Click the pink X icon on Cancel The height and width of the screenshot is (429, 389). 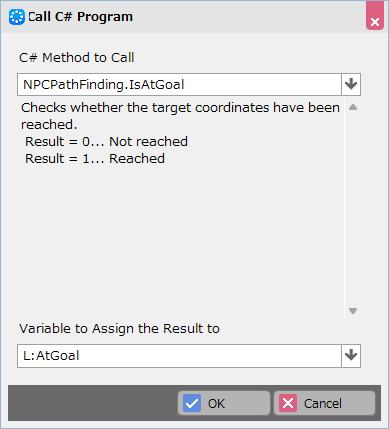coord(288,403)
